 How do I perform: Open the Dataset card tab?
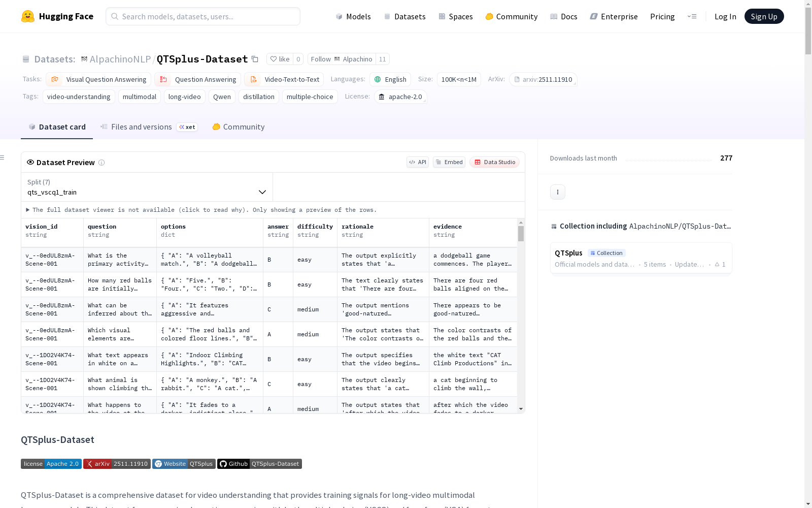point(57,127)
